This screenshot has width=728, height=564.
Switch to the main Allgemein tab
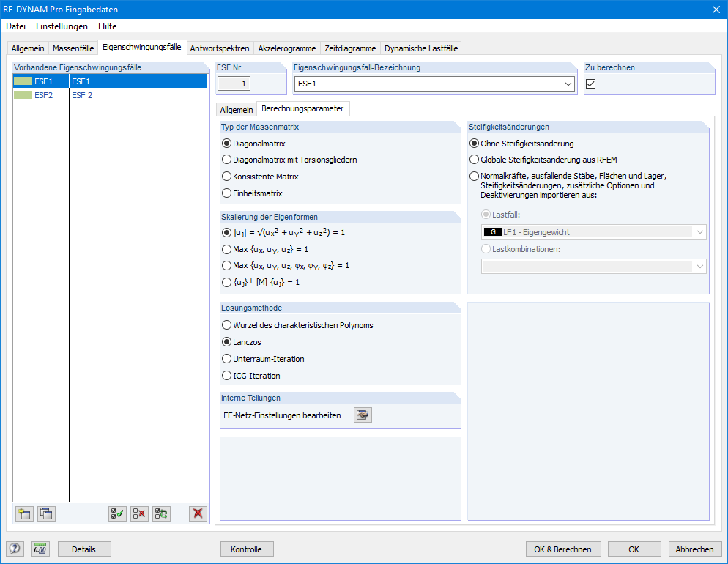pyautogui.click(x=28, y=48)
